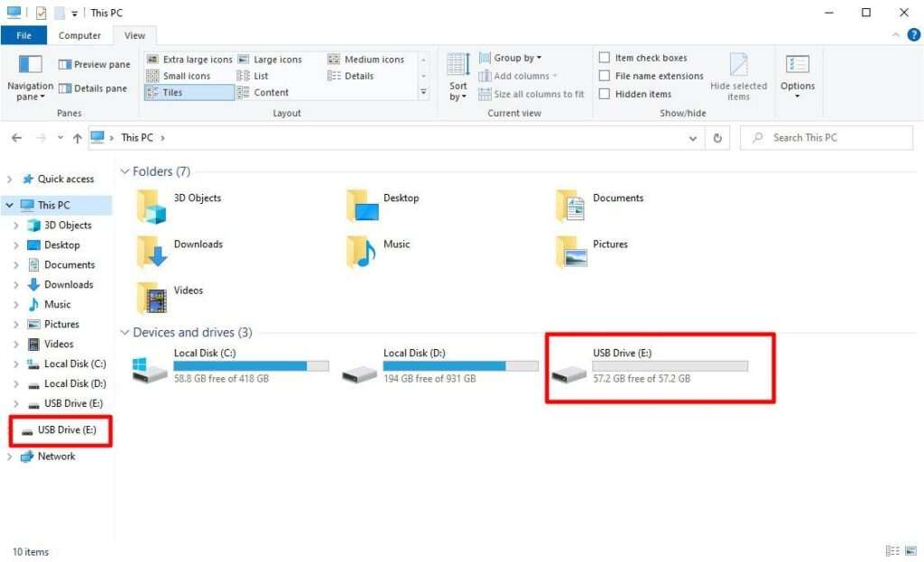Go forward with the forward arrow

(41, 138)
